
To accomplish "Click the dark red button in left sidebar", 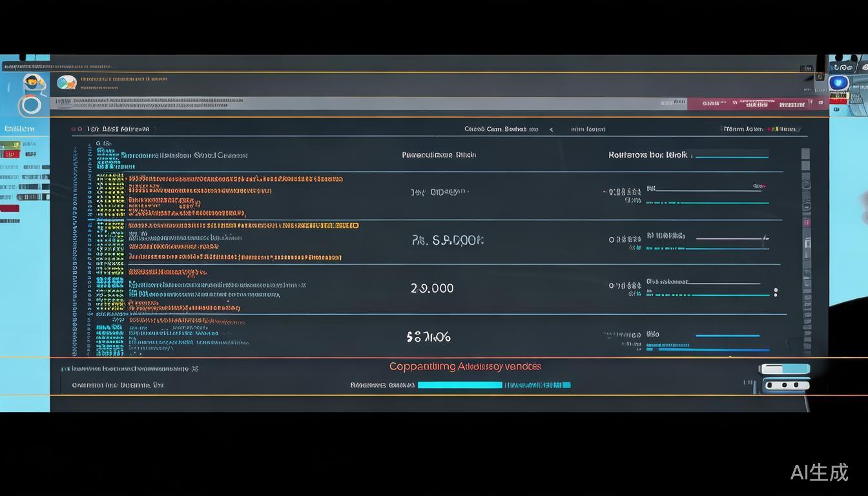I will point(10,208).
